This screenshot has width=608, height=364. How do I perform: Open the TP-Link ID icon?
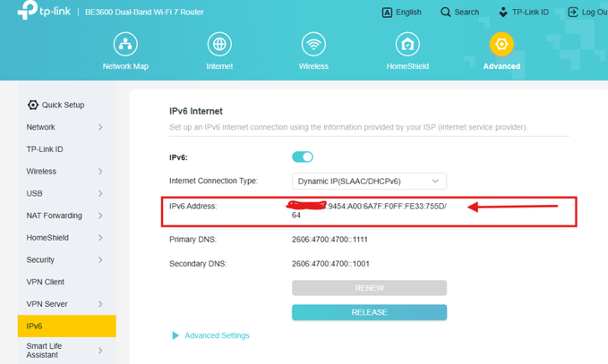503,13
